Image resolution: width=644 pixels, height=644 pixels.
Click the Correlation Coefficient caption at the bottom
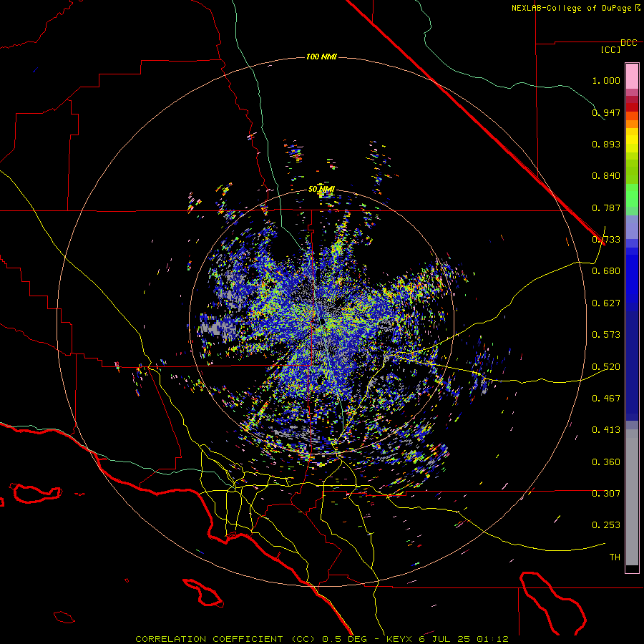point(322,639)
